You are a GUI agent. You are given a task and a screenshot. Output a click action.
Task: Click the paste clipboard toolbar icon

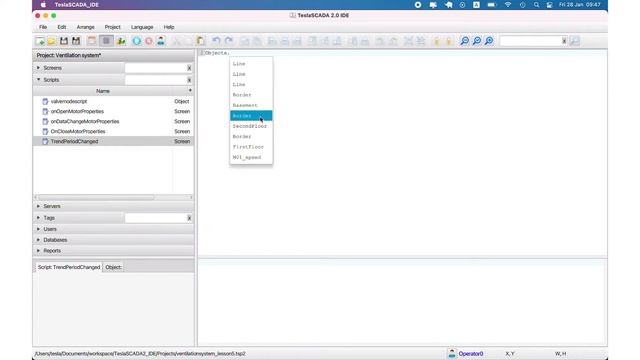click(200, 41)
